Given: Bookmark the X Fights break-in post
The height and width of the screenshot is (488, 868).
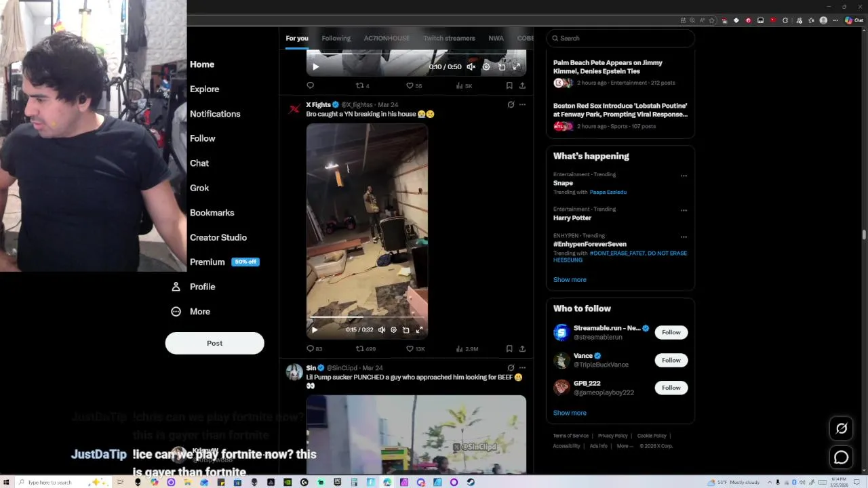Looking at the screenshot, I should 509,349.
